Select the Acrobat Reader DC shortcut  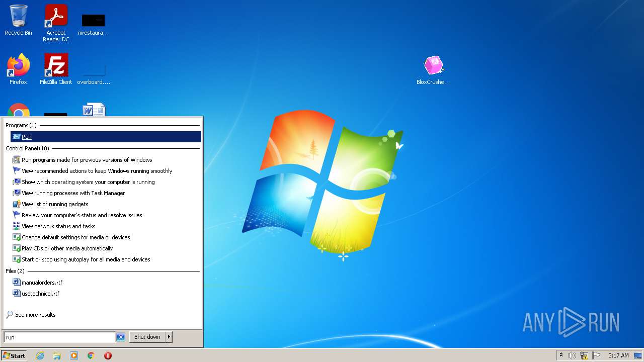(x=56, y=23)
